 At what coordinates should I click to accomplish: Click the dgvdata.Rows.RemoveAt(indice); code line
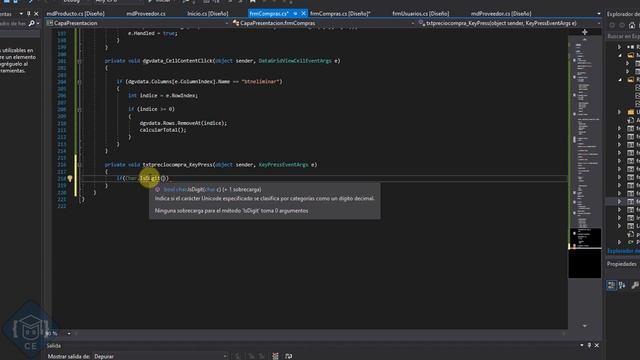click(x=183, y=123)
